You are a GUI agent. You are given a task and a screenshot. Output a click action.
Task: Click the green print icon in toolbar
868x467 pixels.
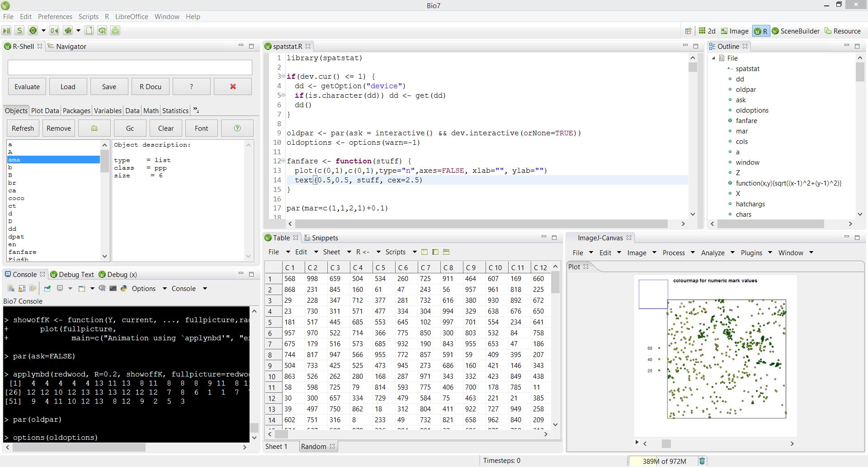click(115, 30)
